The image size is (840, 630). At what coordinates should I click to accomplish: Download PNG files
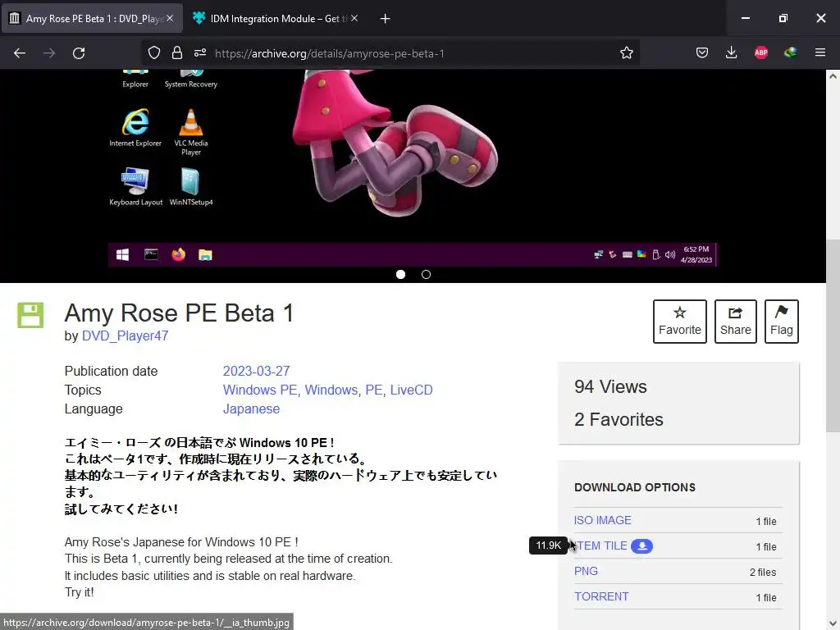[586, 571]
